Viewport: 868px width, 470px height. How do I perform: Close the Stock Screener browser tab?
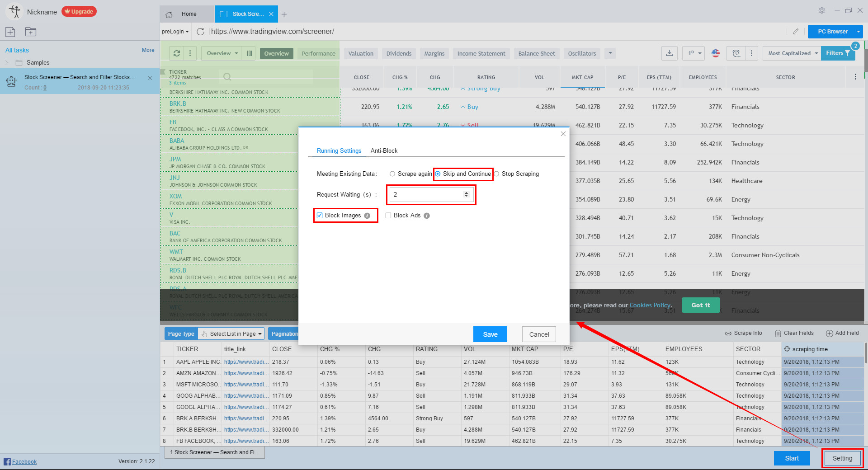271,14
